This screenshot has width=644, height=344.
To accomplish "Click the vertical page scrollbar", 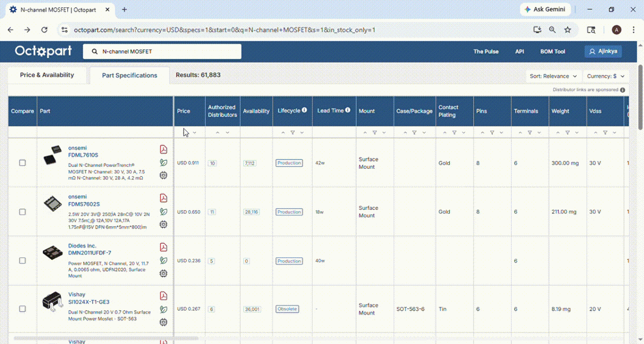I will coord(640,97).
